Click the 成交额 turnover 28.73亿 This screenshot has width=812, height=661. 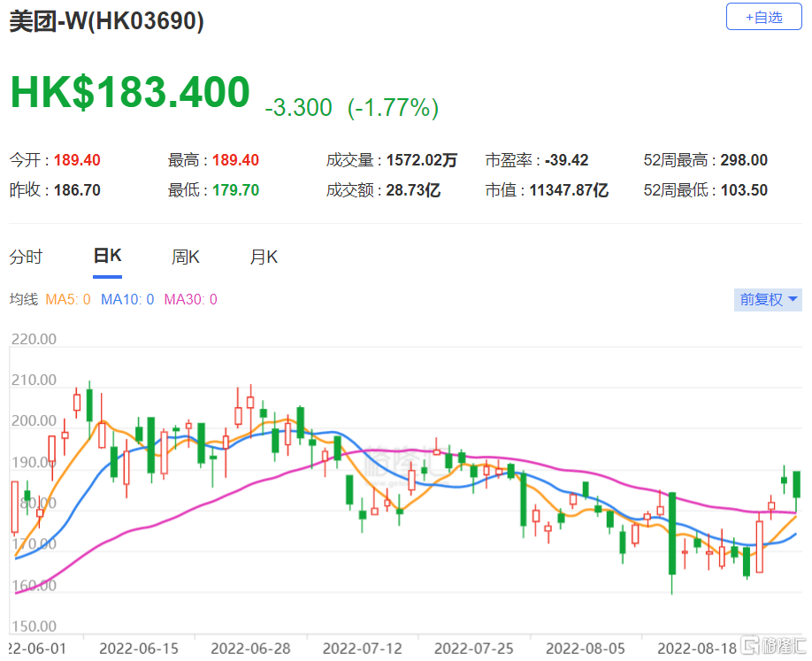click(x=413, y=190)
